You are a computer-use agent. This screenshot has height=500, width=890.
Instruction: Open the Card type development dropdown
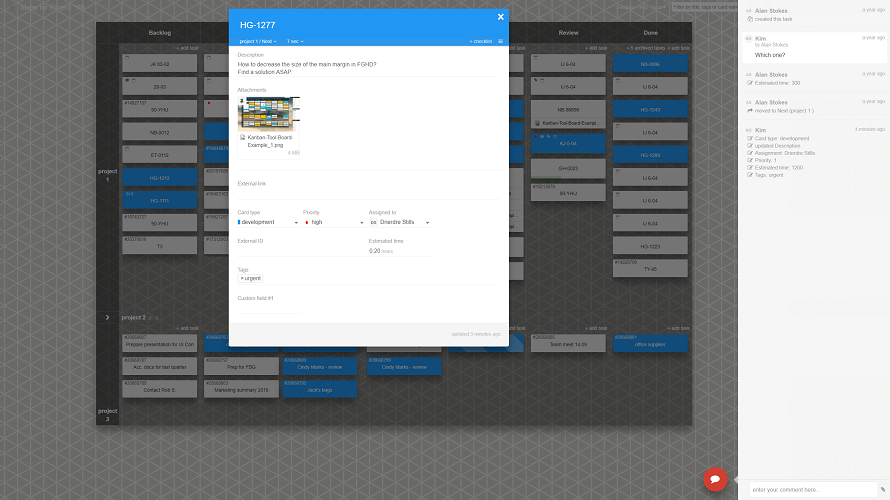(x=267, y=222)
